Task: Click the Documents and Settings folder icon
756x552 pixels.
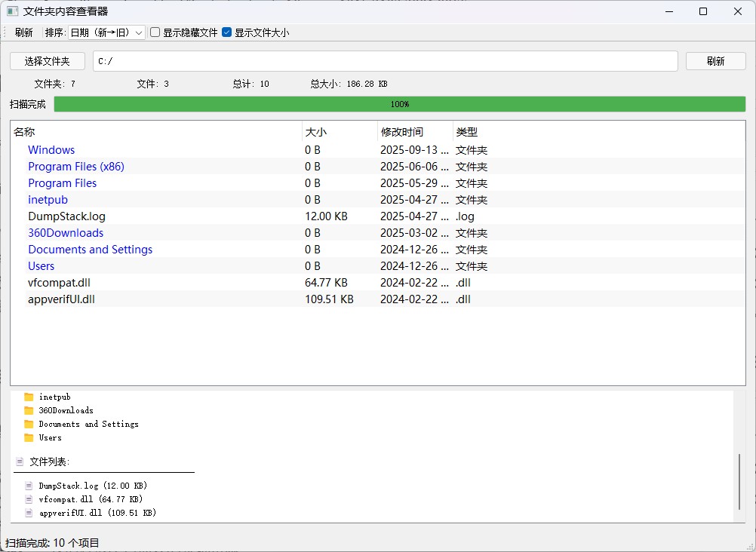Action: pyautogui.click(x=29, y=424)
